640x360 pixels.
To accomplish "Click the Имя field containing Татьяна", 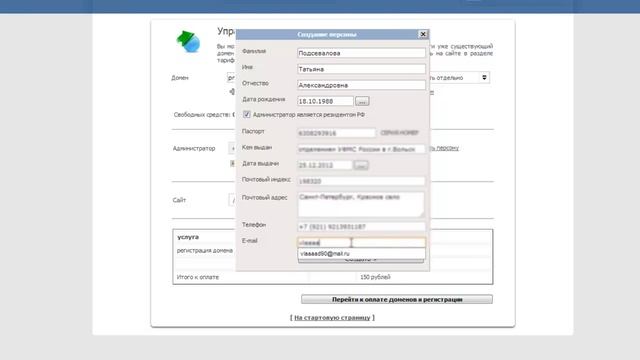I will coord(361,69).
